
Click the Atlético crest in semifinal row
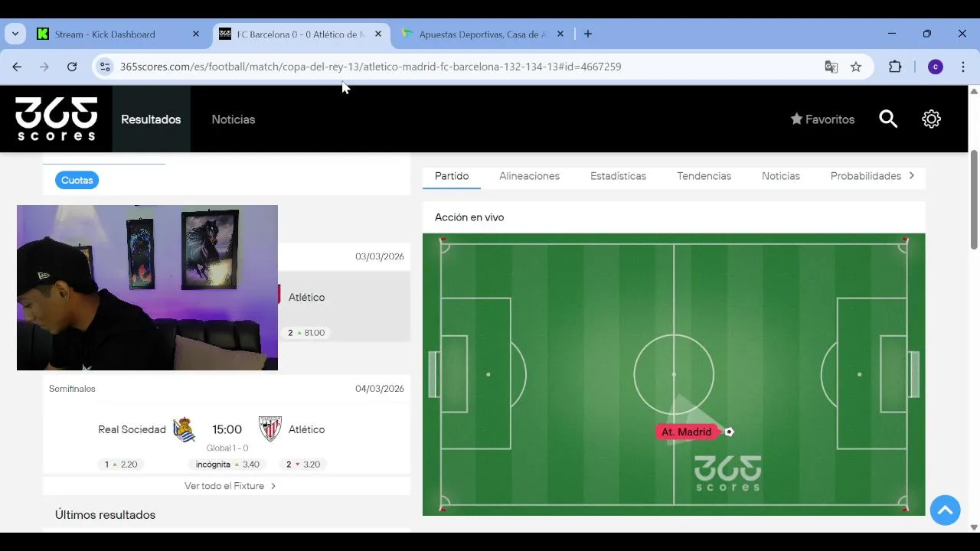[270, 429]
